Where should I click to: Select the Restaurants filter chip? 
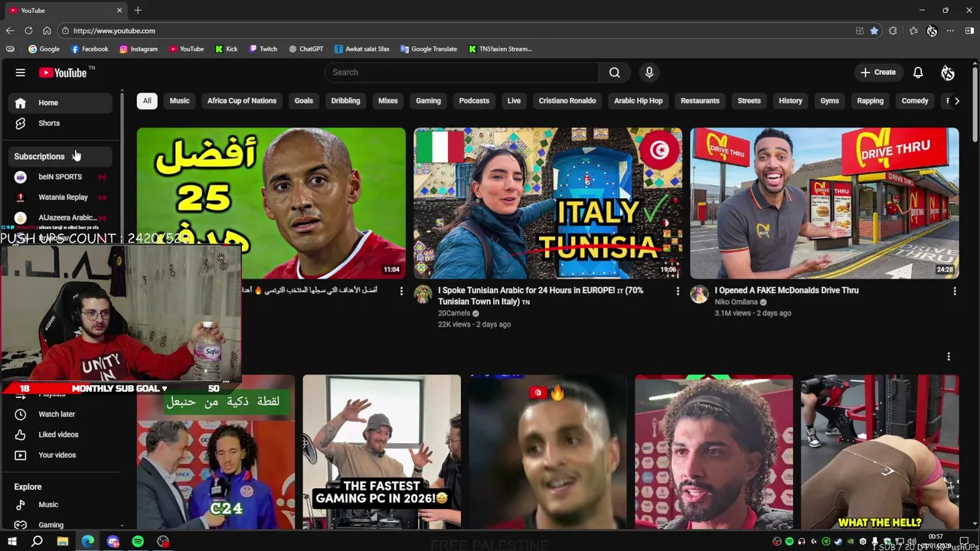(x=700, y=101)
